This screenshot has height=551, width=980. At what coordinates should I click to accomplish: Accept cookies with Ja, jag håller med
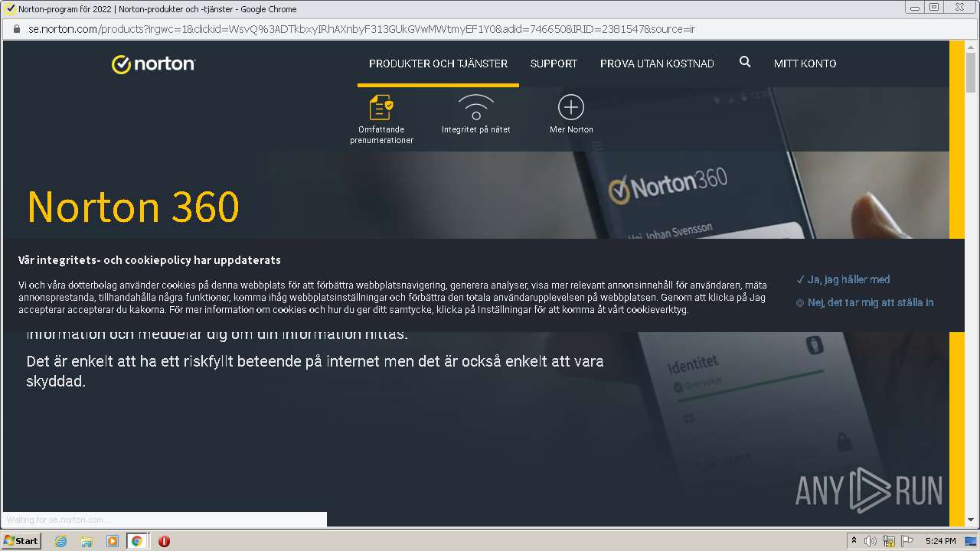click(x=843, y=279)
